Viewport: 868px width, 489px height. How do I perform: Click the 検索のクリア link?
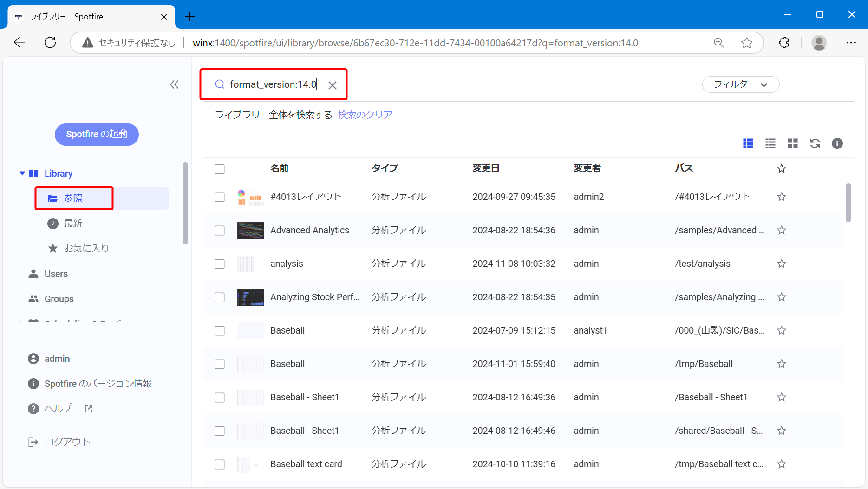pyautogui.click(x=365, y=115)
